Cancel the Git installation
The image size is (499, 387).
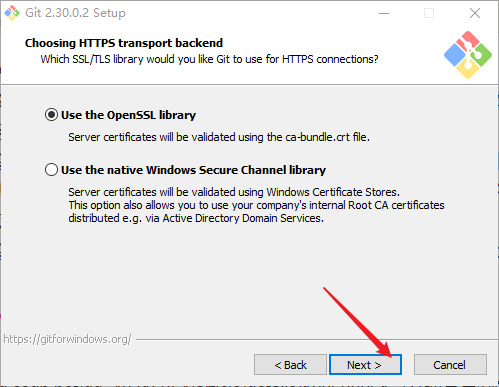(450, 365)
